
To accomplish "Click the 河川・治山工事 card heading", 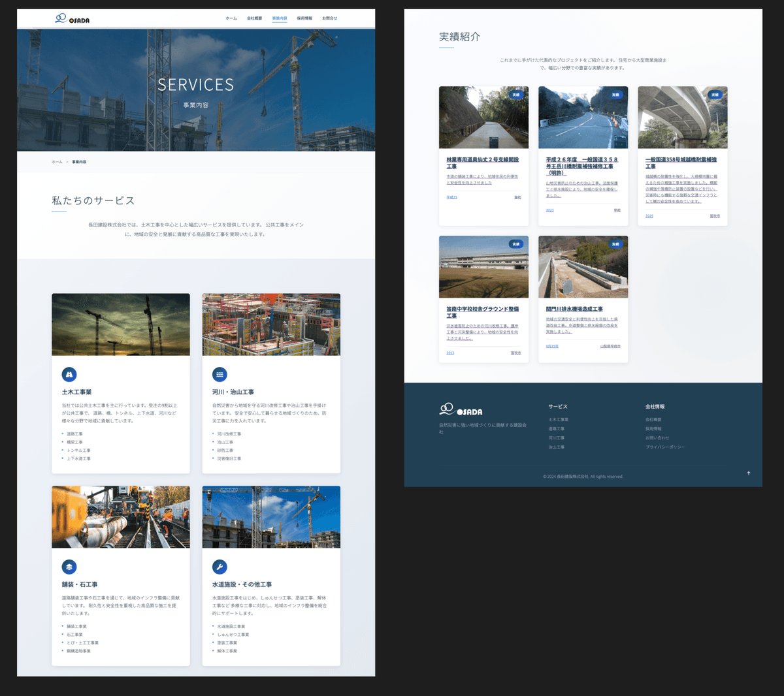I will tap(233, 392).
